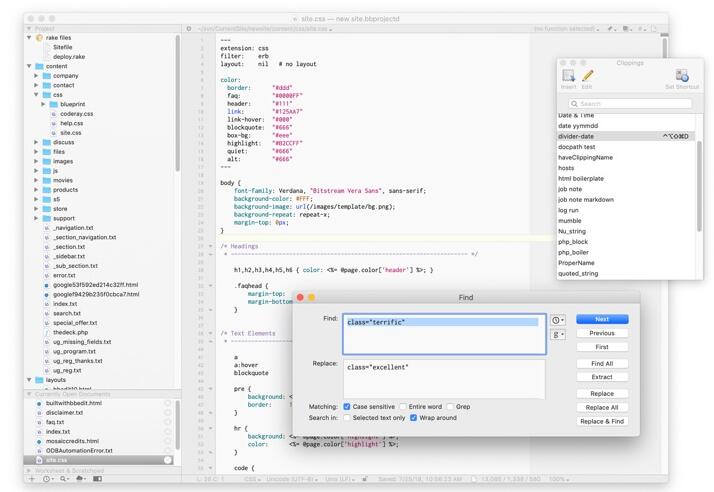Viewport: 714px width, 492px height.
Task: Click the project file list scrollbar
Action: coord(178,104)
